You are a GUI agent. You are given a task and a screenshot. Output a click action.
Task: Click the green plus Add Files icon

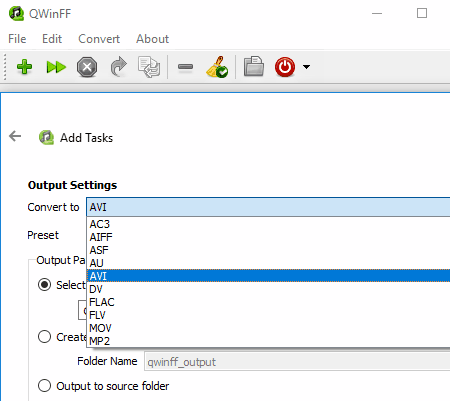pyautogui.click(x=24, y=67)
